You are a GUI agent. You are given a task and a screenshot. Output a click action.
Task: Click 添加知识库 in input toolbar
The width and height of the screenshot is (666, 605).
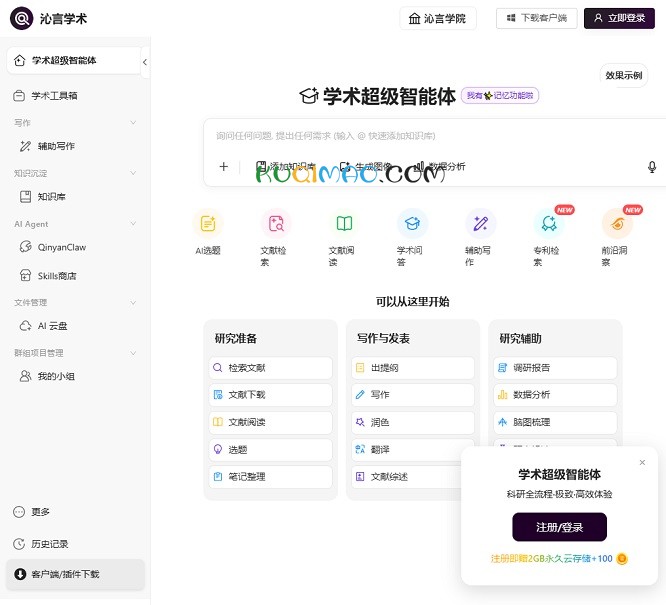point(286,167)
